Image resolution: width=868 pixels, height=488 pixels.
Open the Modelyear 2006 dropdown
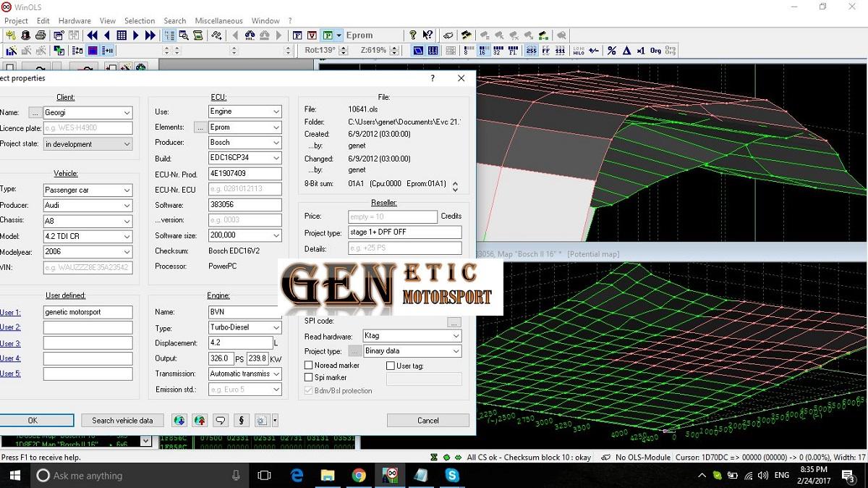tap(127, 252)
